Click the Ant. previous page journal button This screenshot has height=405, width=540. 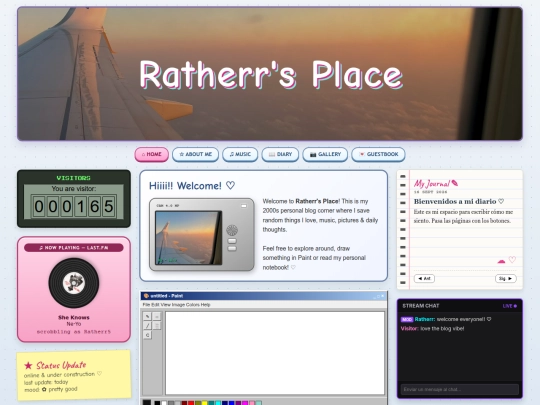(424, 278)
